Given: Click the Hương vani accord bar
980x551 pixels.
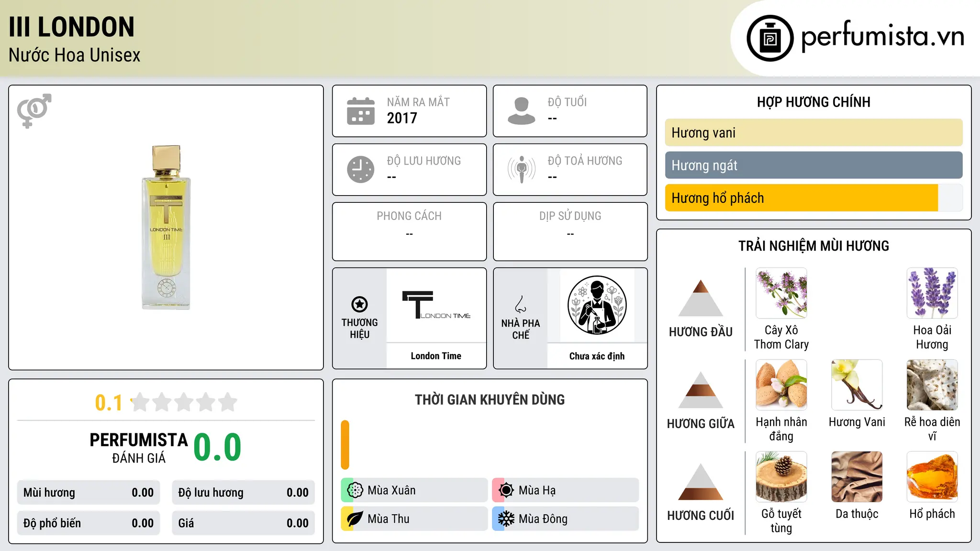Looking at the screenshot, I should pyautogui.click(x=813, y=132).
